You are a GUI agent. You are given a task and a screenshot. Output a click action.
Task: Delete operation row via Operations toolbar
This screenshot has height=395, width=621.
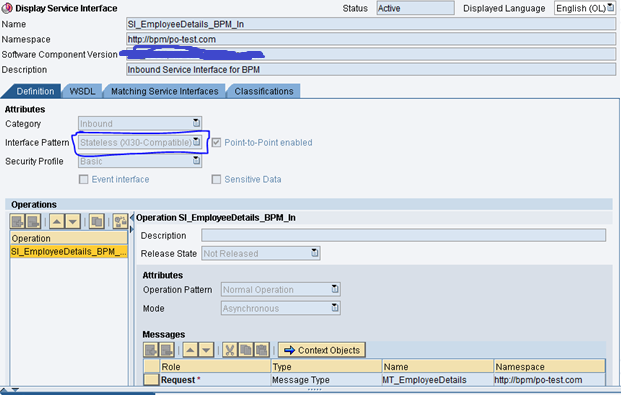(x=33, y=221)
